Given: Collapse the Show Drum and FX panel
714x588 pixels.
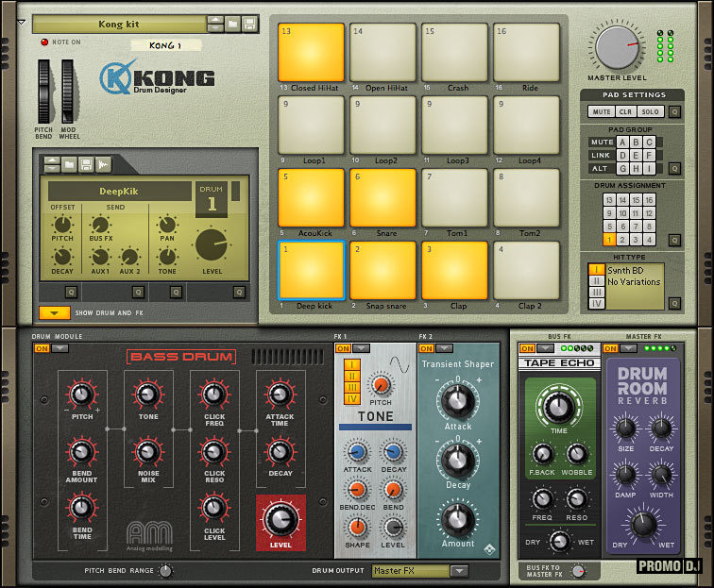Looking at the screenshot, I should pyautogui.click(x=55, y=313).
